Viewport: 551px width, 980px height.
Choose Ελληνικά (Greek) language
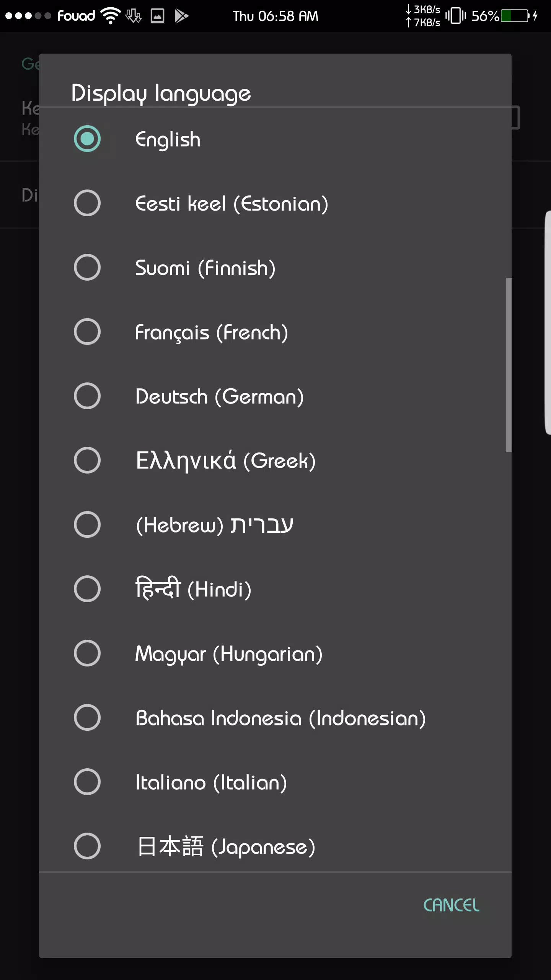coord(275,461)
